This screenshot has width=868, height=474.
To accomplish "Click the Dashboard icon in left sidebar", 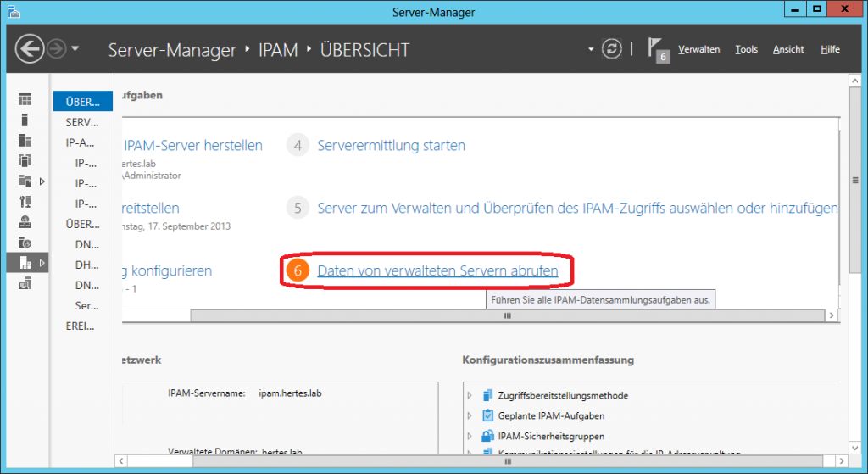I will pos(25,100).
